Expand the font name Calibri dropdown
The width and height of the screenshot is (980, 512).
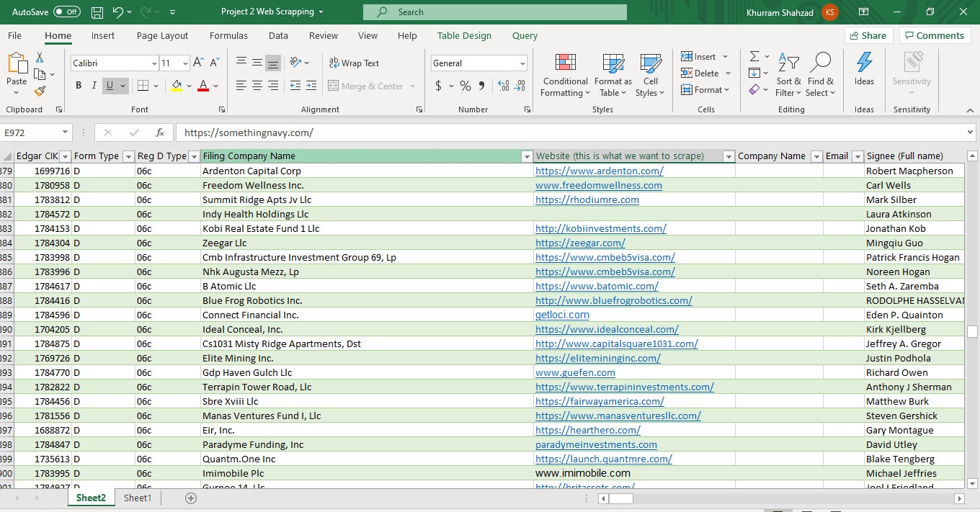click(153, 63)
